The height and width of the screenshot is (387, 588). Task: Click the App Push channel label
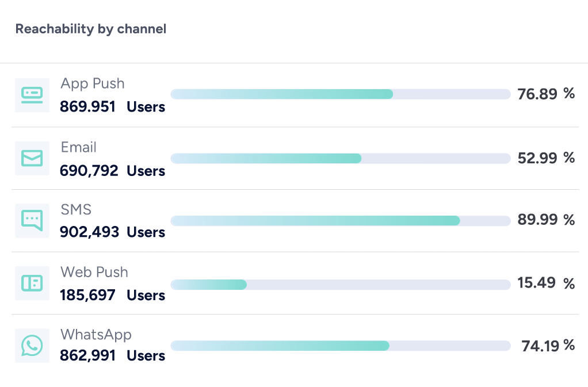pyautogui.click(x=92, y=83)
